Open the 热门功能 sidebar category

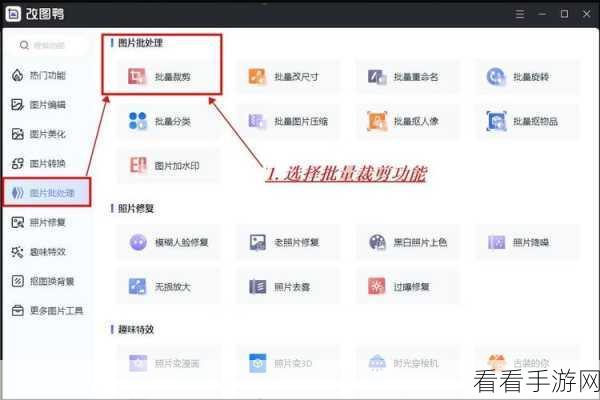click(47, 75)
